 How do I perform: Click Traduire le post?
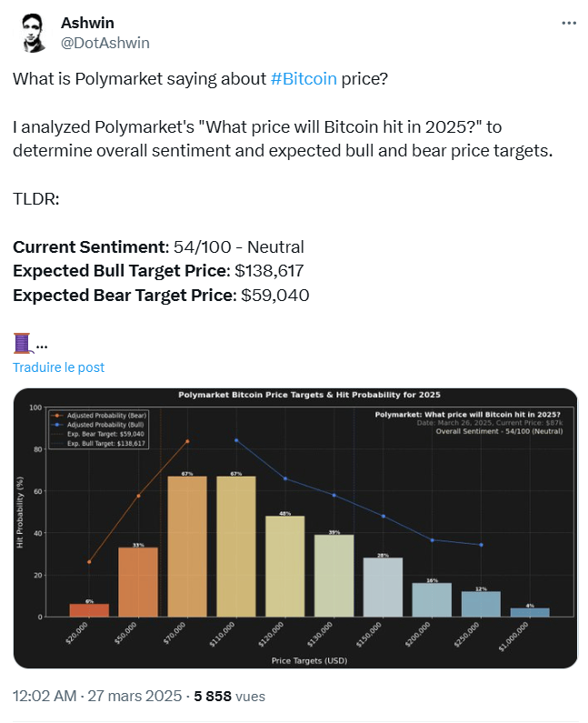click(x=58, y=367)
